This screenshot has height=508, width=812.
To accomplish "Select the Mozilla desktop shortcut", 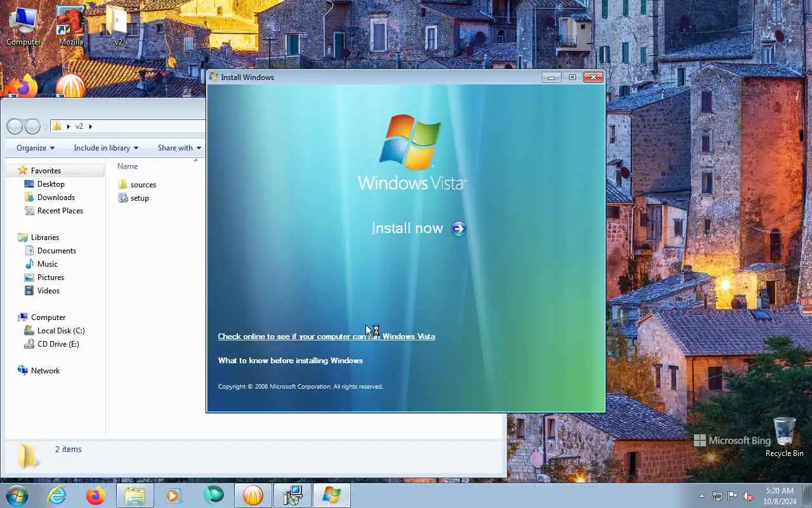I will [71, 26].
